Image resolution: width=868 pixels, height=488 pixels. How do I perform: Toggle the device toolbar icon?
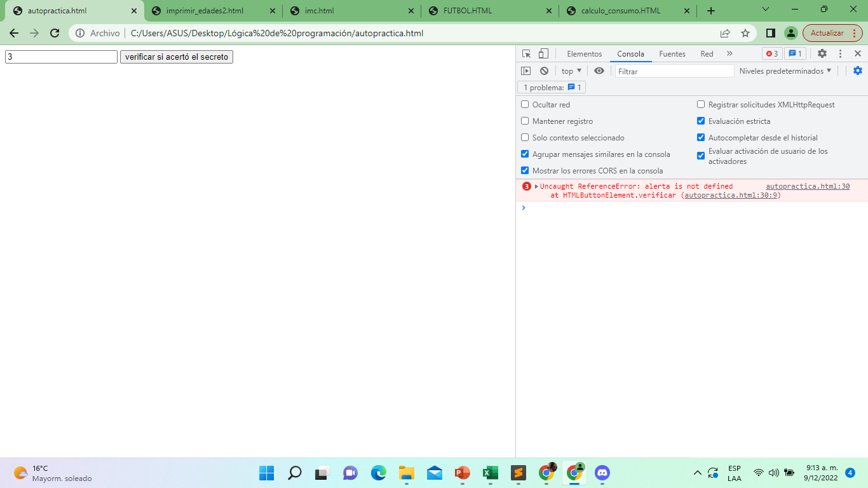tap(543, 54)
